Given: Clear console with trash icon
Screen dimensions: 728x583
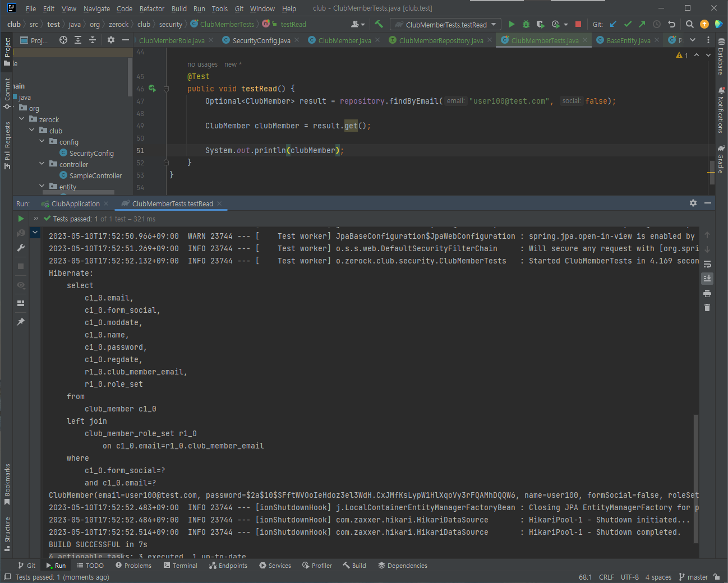Looking at the screenshot, I should (x=707, y=308).
